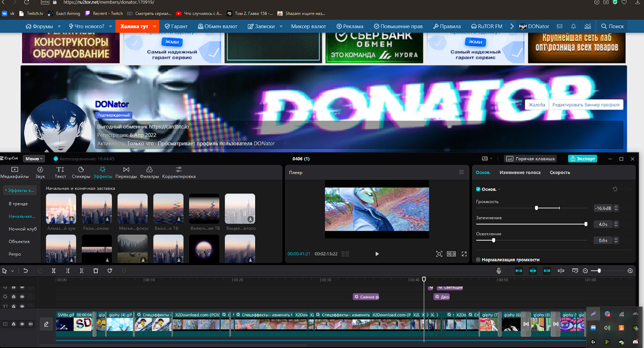Open the Filters tool tab
The image size is (644, 348).
coord(149,172)
